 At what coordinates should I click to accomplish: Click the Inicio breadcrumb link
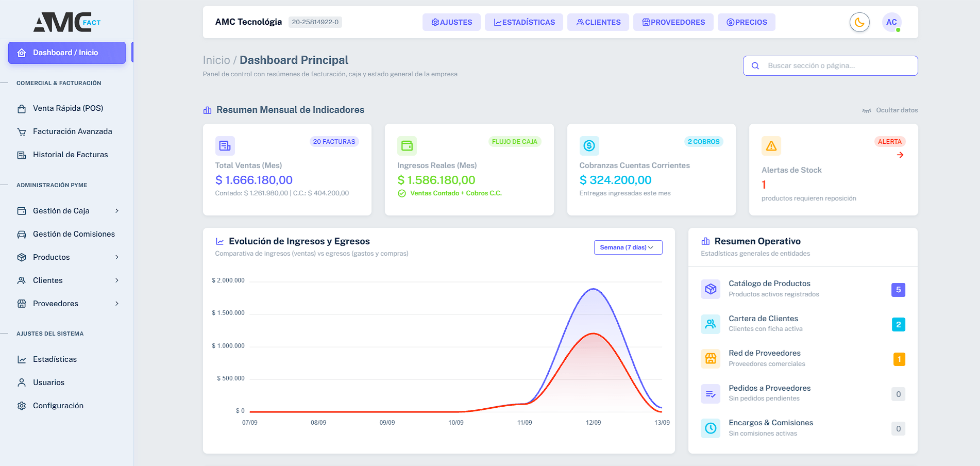point(216,60)
